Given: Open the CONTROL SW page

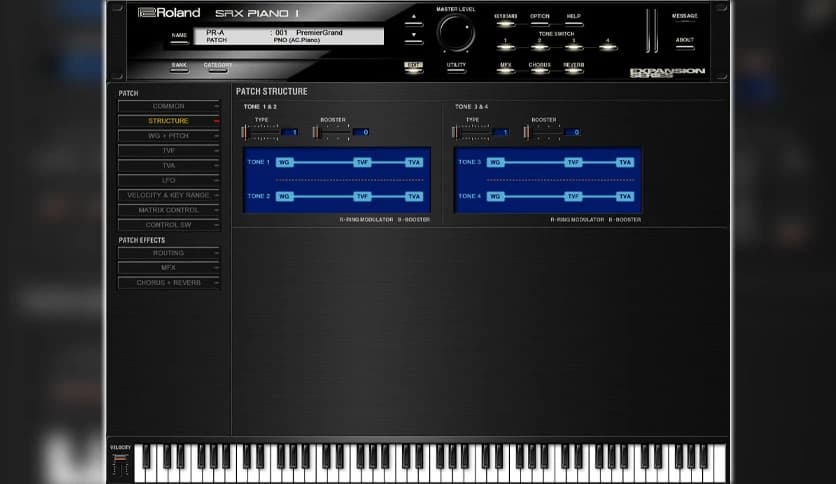Looking at the screenshot, I should click(168, 225).
